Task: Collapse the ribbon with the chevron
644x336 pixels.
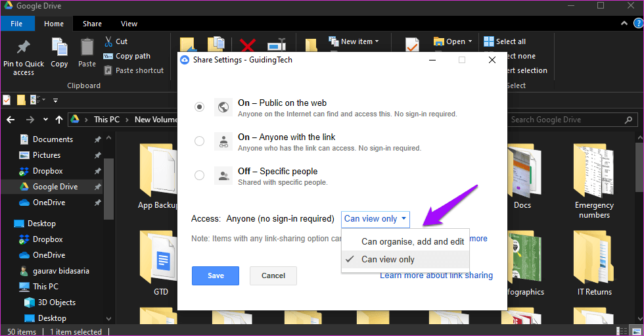Action: coord(624,24)
